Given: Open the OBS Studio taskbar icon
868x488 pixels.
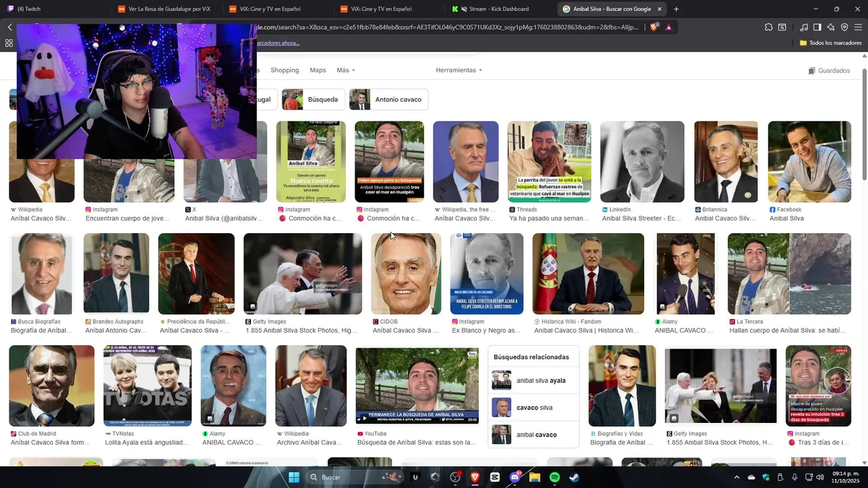Looking at the screenshot, I should point(455,477).
